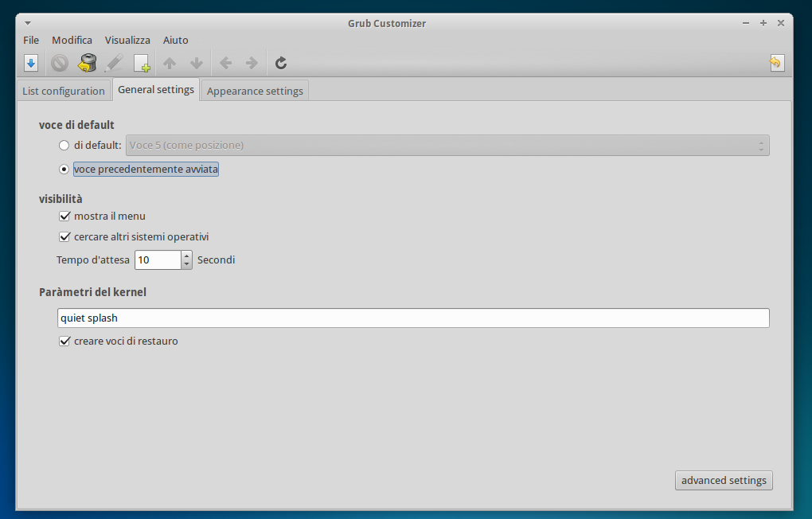Toggle 'cercare altri sistemi operativi' checkbox
The width and height of the screenshot is (812, 519).
click(x=64, y=236)
